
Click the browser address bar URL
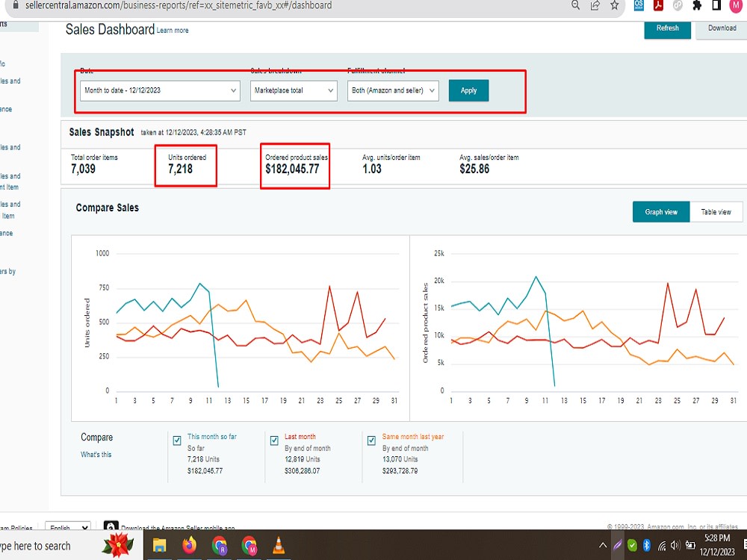point(179,5)
